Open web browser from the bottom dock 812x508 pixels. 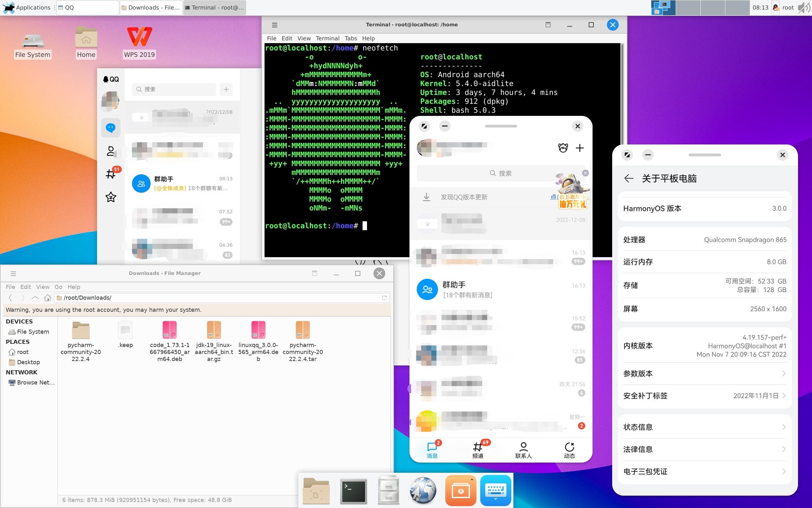click(x=423, y=491)
